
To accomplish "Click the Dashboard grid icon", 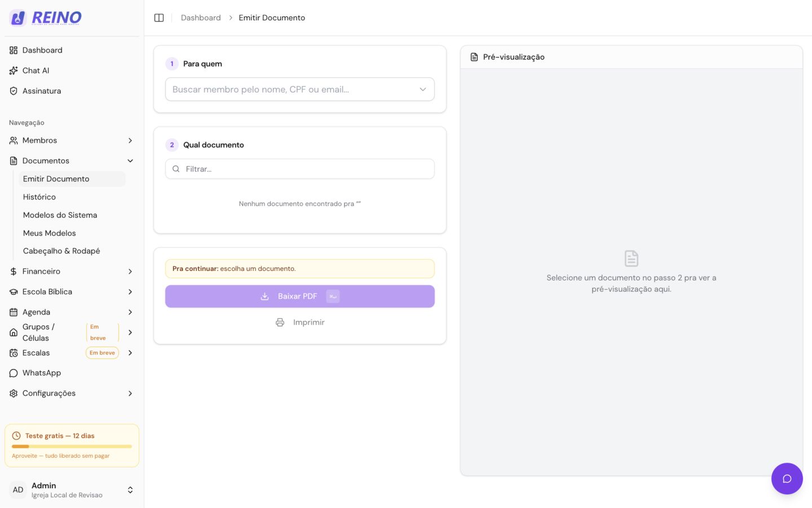I will (x=14, y=50).
